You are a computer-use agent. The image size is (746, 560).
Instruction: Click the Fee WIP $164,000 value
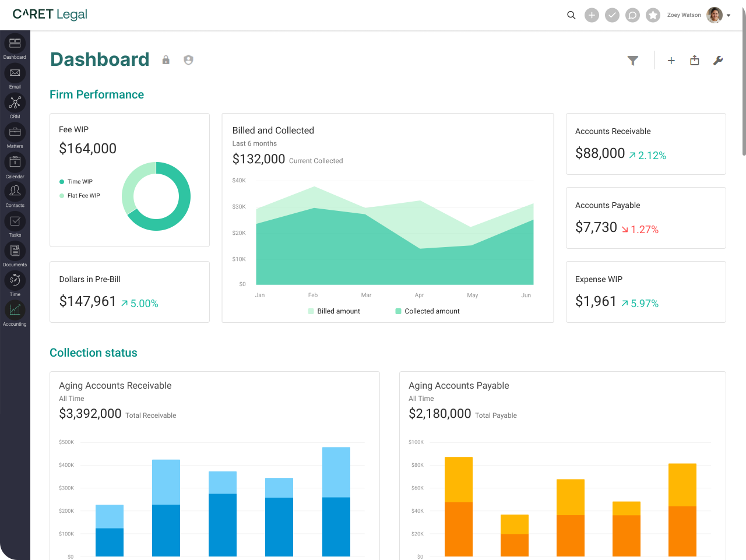87,149
